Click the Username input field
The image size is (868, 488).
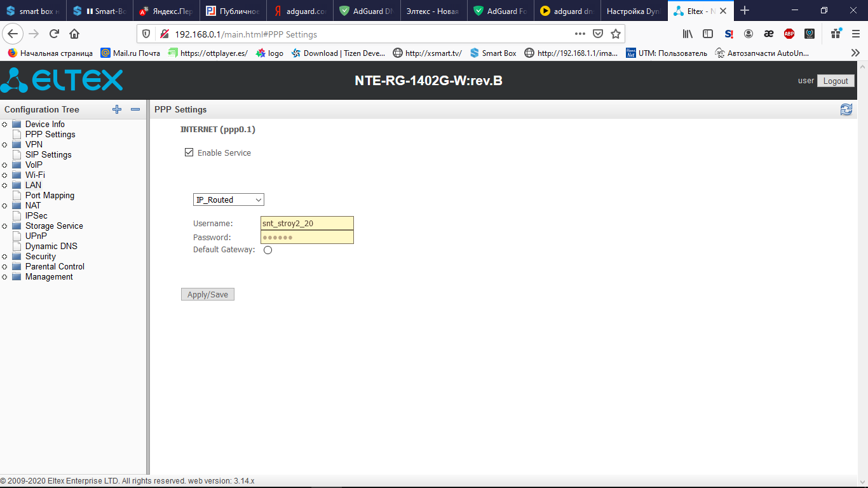(307, 223)
